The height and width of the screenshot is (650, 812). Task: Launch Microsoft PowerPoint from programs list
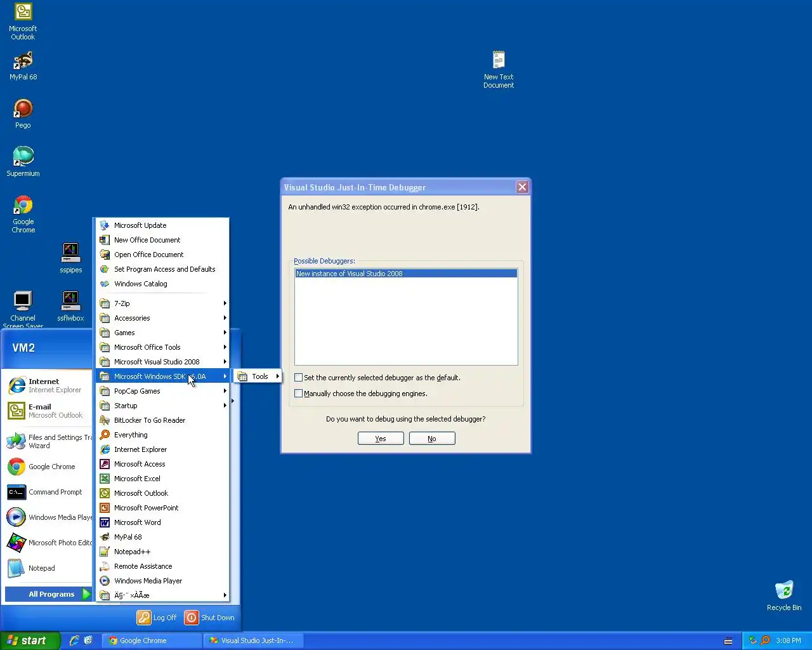point(162,508)
